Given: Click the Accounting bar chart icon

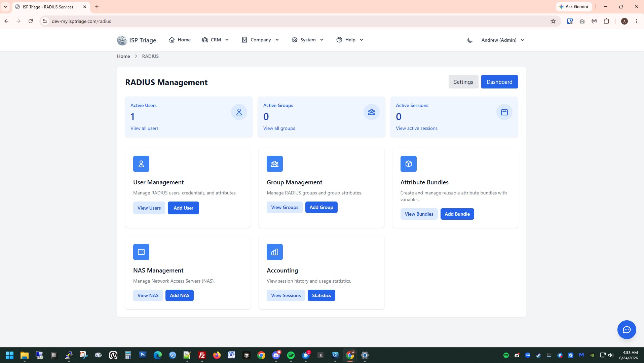Looking at the screenshot, I should (x=275, y=252).
